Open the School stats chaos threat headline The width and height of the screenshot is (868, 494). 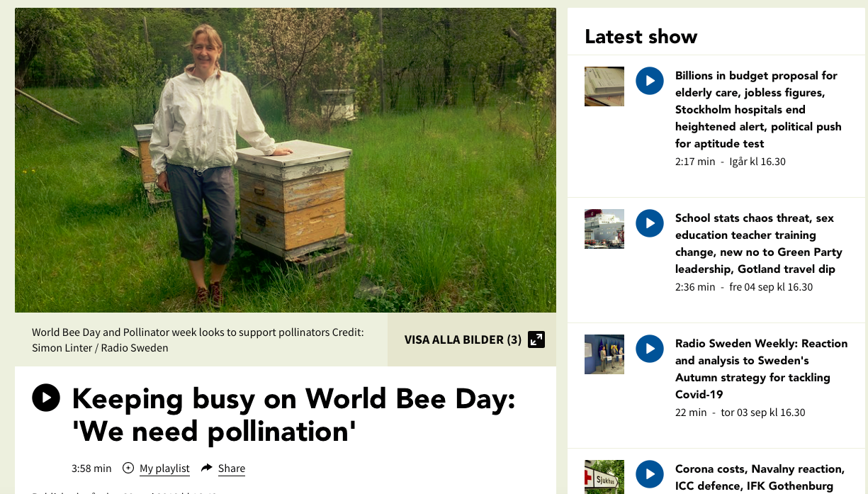[x=758, y=243]
